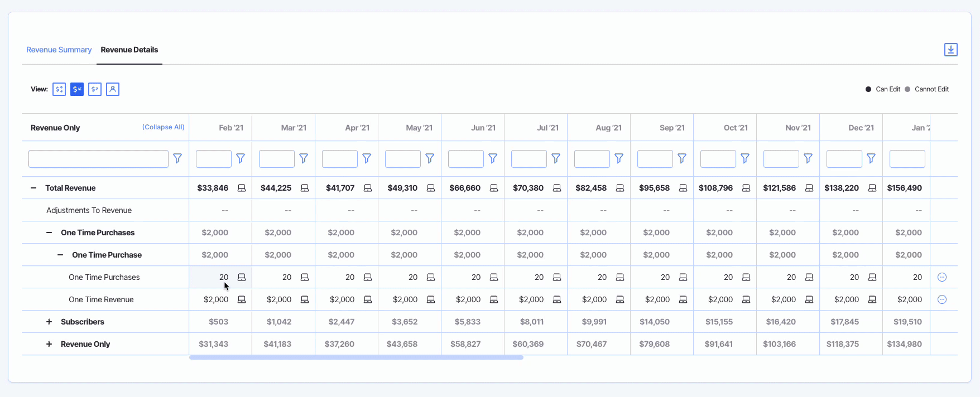Expand the Revenue Only row at bottom
The image size is (980, 397).
(x=49, y=344)
